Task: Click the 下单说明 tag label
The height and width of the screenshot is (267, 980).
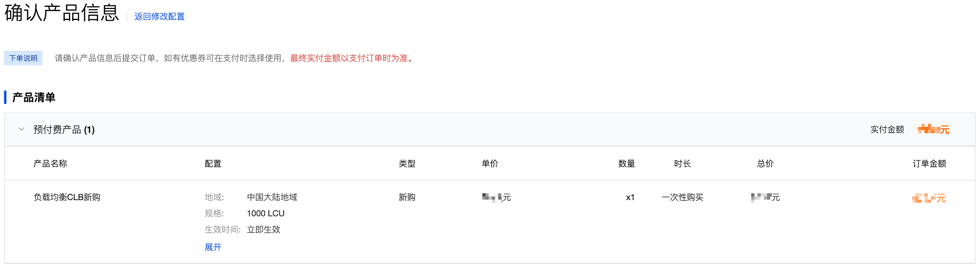Action: [x=23, y=58]
